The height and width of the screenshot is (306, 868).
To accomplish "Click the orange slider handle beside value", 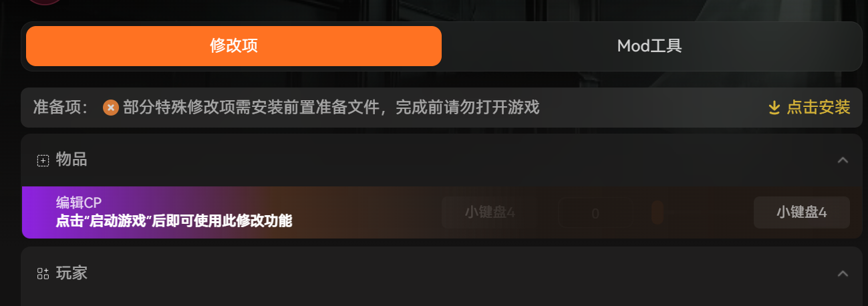I will [x=657, y=212].
